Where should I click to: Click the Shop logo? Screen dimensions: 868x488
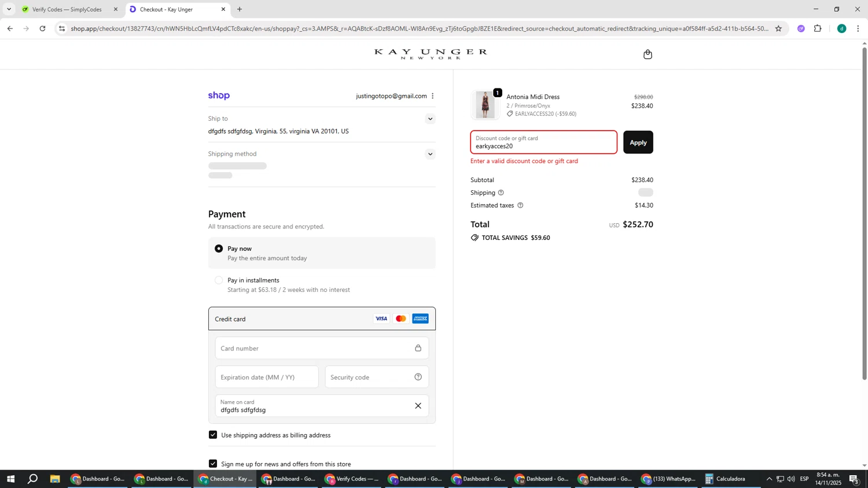(219, 95)
